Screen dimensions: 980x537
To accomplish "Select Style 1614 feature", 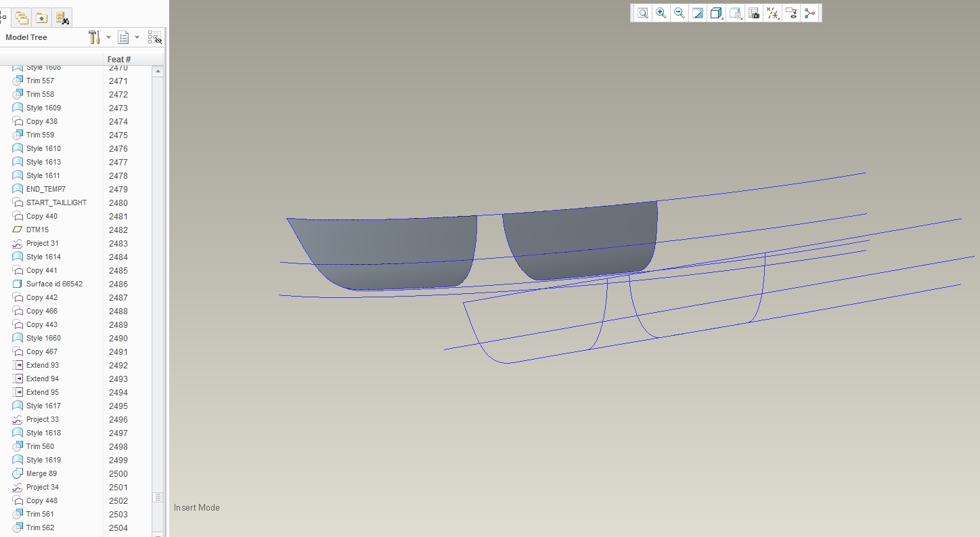I will pyautogui.click(x=43, y=257).
